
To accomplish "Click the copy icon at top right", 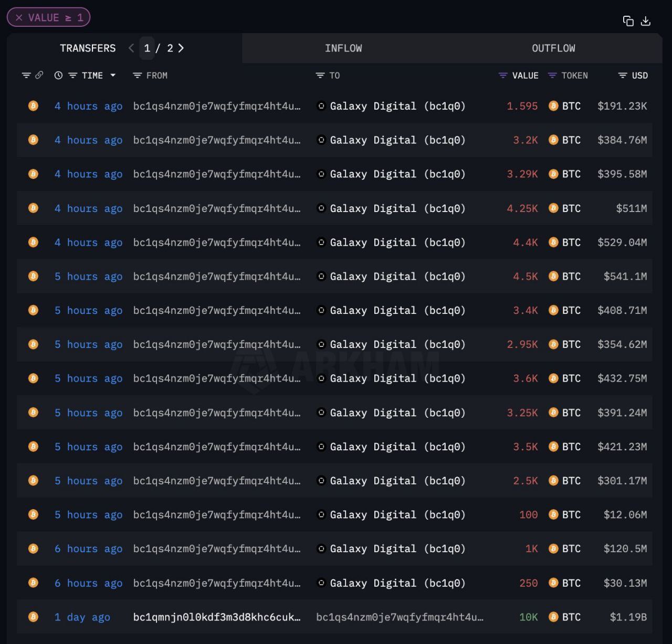I will point(628,21).
